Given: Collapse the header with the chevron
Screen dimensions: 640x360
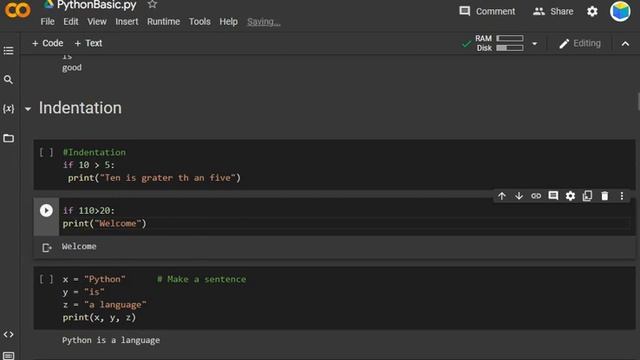Looking at the screenshot, I should tap(625, 44).
